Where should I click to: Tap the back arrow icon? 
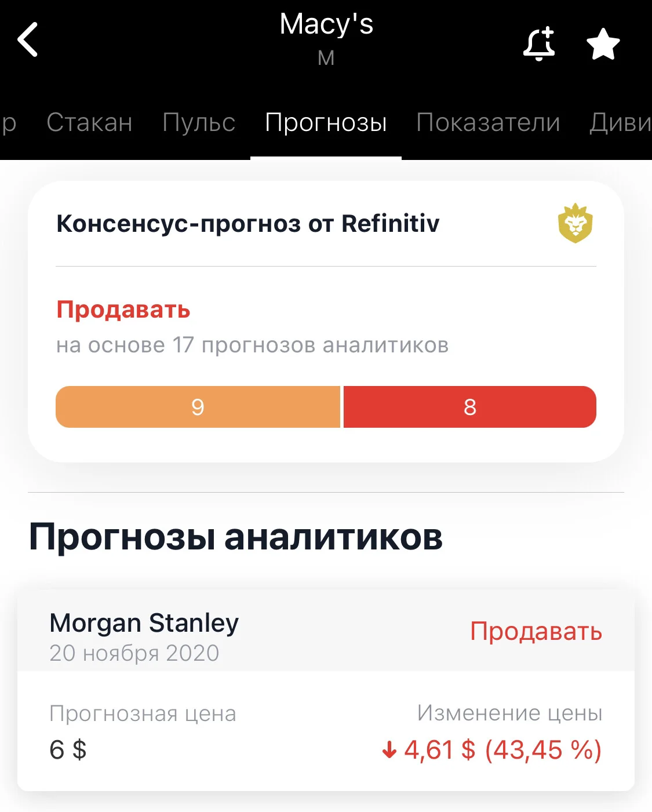(x=27, y=39)
